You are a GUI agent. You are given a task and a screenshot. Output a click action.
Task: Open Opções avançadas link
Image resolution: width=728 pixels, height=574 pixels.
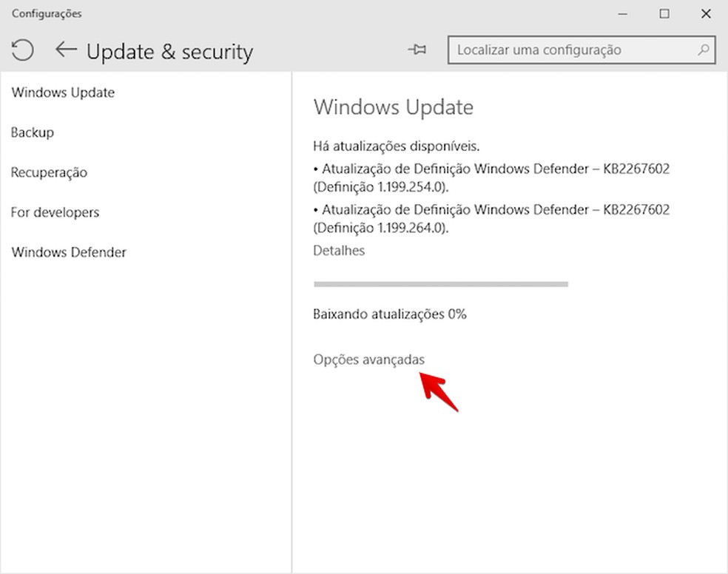click(x=368, y=359)
